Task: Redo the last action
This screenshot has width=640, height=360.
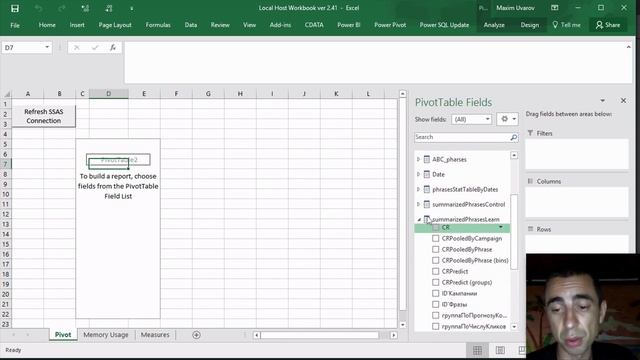Action: (62, 8)
